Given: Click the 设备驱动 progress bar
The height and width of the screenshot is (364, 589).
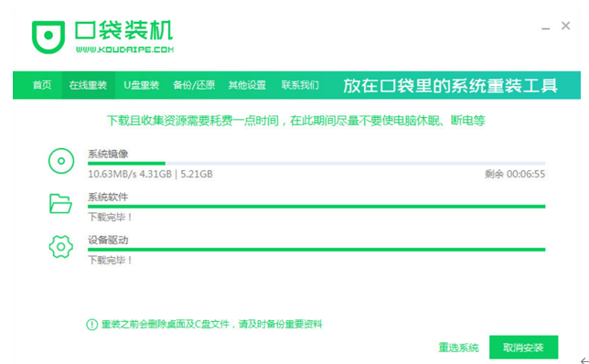Looking at the screenshot, I should click(x=316, y=250).
